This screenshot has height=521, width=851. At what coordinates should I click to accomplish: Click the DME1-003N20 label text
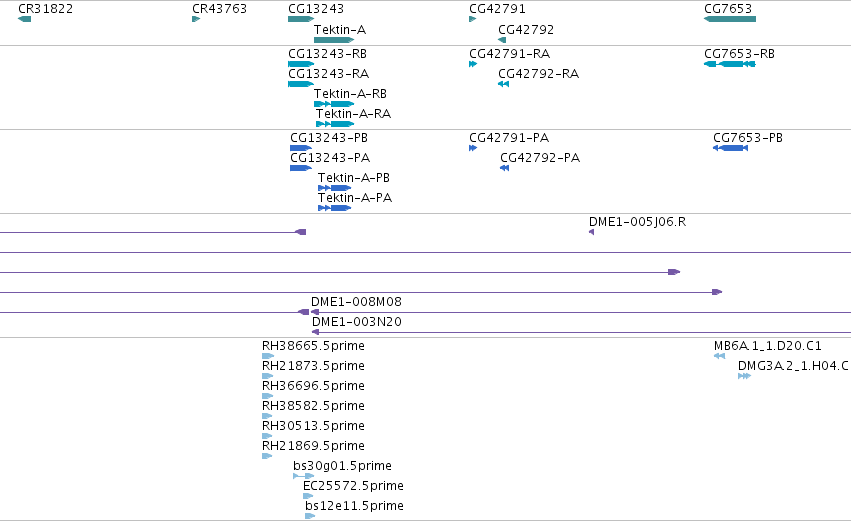[357, 322]
